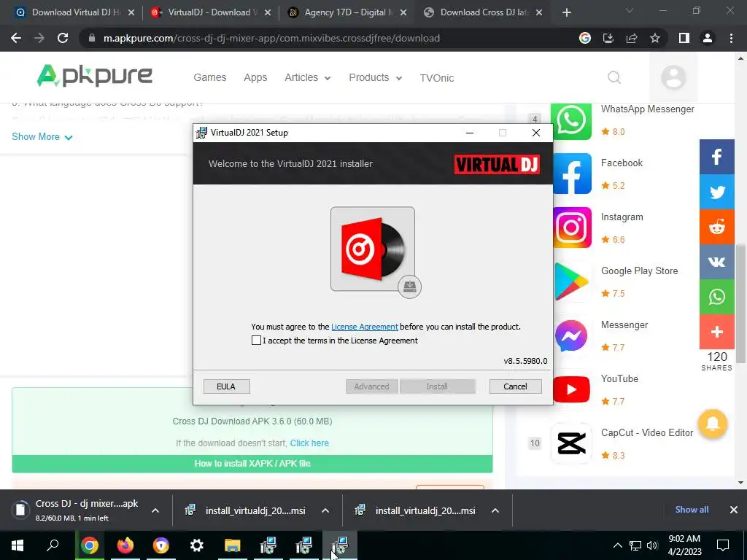Click the Google icon in address bar

(x=585, y=38)
